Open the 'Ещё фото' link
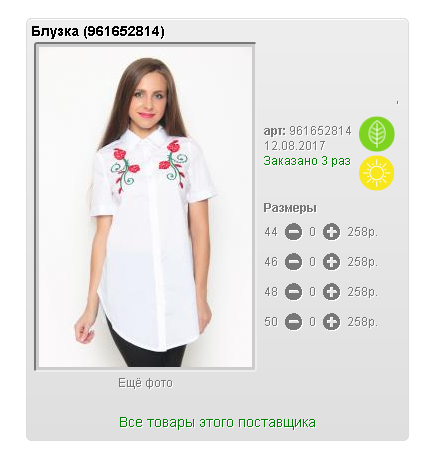Screen dimensions: 421x449 pos(145,383)
